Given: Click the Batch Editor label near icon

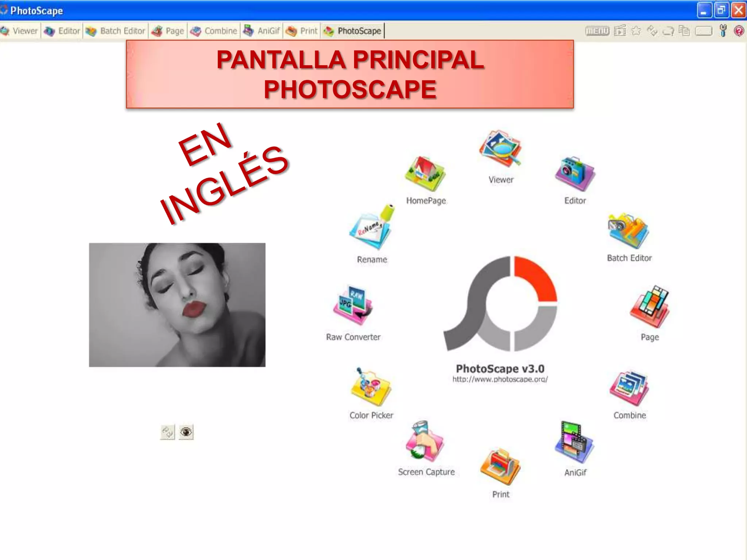Looking at the screenshot, I should [x=629, y=258].
